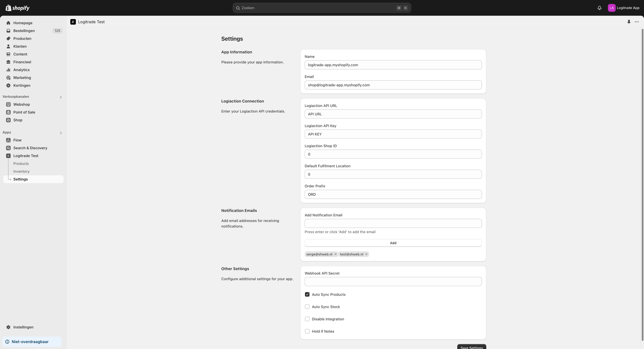Image resolution: width=644 pixels, height=349 pixels.
Task: Pin the Logitrade Test app
Action: pos(629,22)
